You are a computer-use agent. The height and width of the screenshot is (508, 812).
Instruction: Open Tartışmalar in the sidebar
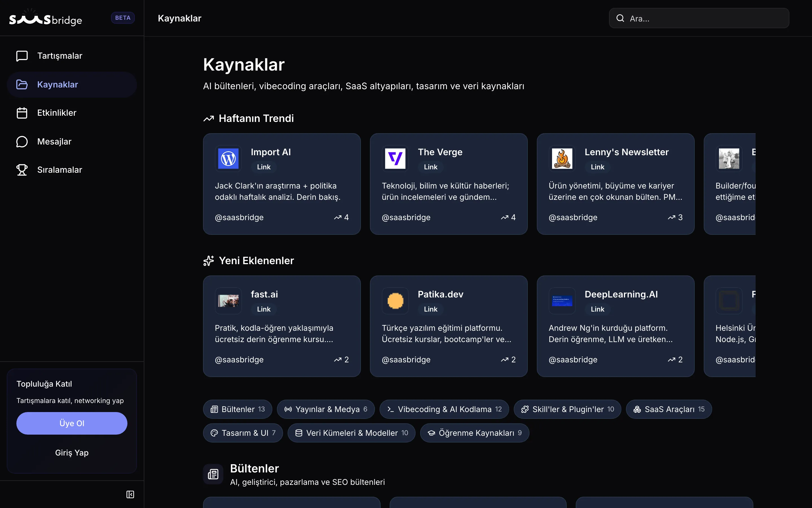point(72,56)
